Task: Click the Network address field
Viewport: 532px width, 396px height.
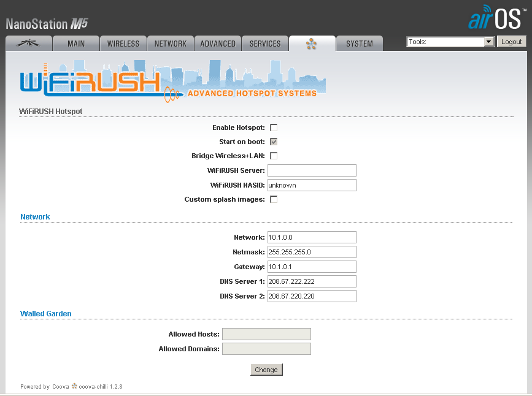Action: point(312,237)
